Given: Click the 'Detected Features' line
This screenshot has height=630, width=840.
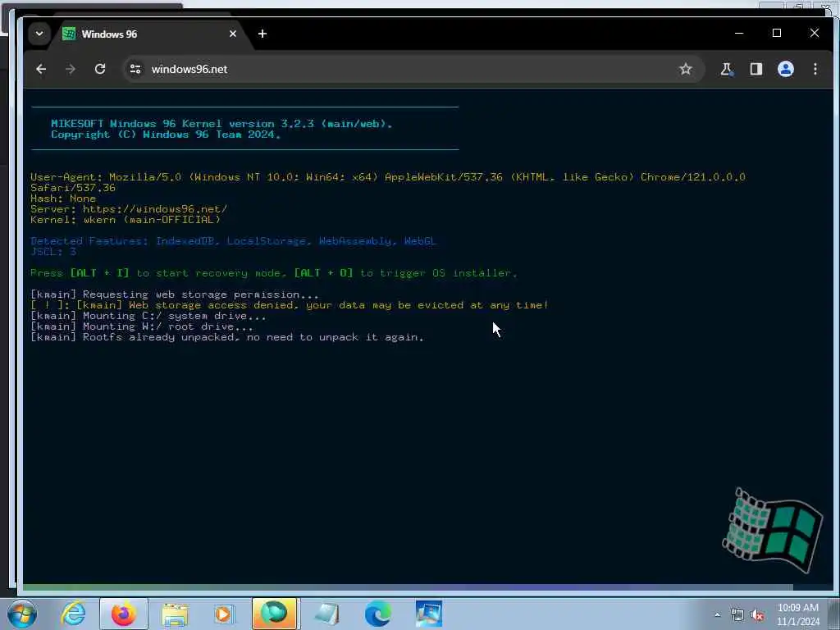Looking at the screenshot, I should click(234, 241).
